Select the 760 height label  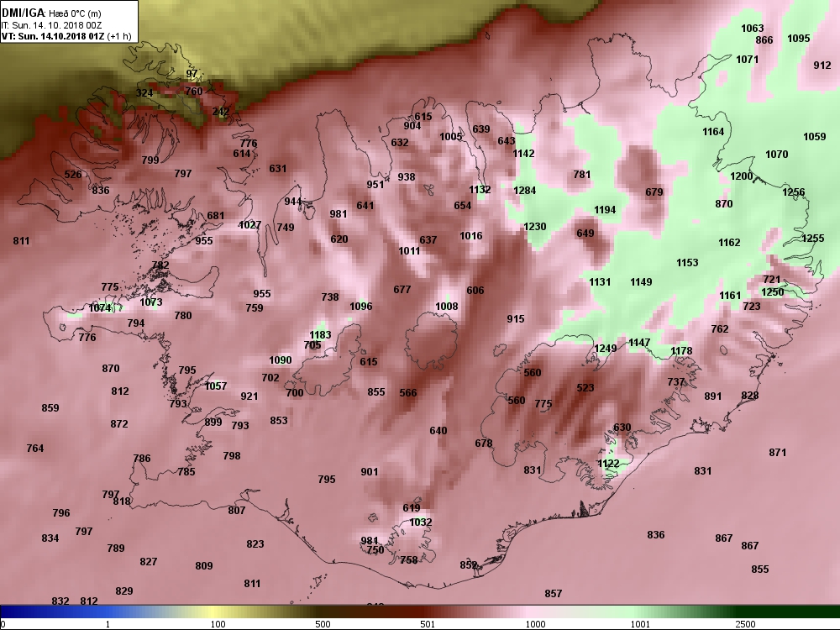point(194,91)
